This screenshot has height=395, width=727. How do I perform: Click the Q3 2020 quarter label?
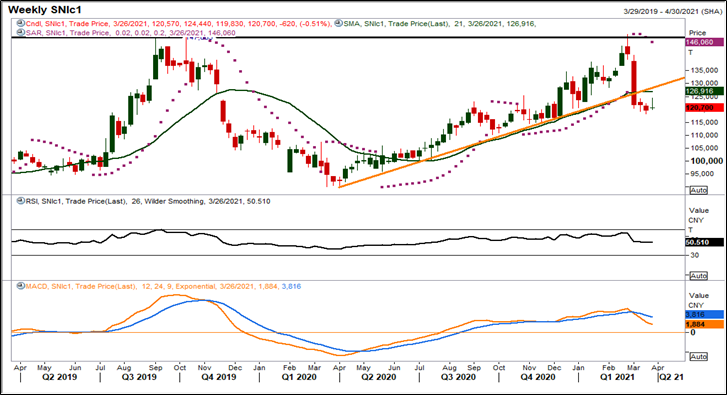(x=458, y=377)
